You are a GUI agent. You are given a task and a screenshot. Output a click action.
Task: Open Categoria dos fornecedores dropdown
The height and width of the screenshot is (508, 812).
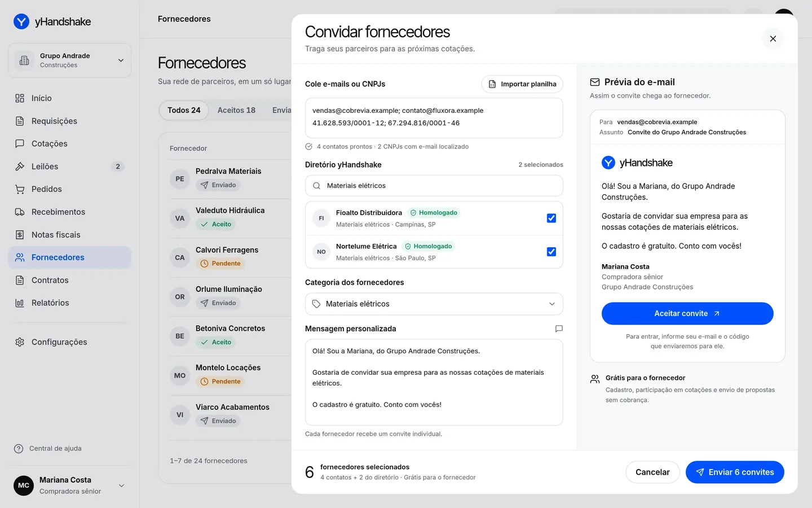[x=434, y=304]
